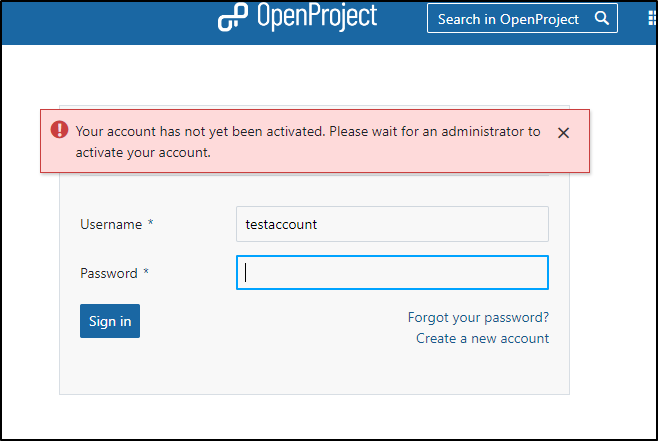Click the OpenProject wordmark in header

click(317, 16)
